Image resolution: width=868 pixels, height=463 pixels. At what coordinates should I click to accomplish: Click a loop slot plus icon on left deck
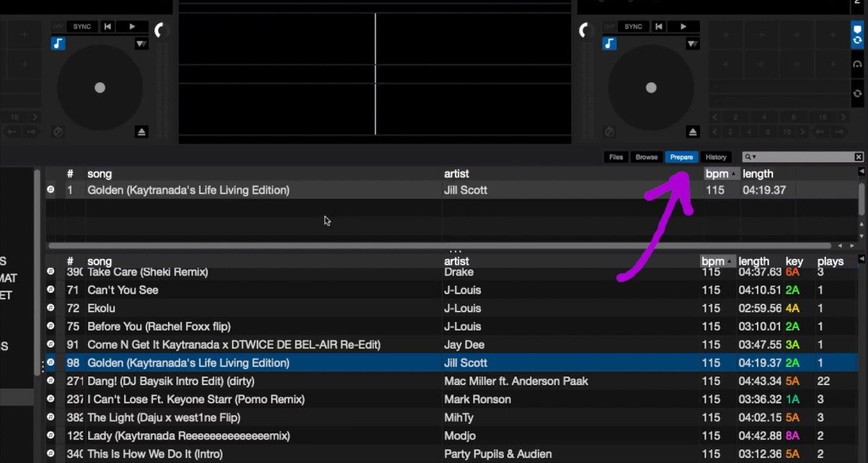pos(25,35)
